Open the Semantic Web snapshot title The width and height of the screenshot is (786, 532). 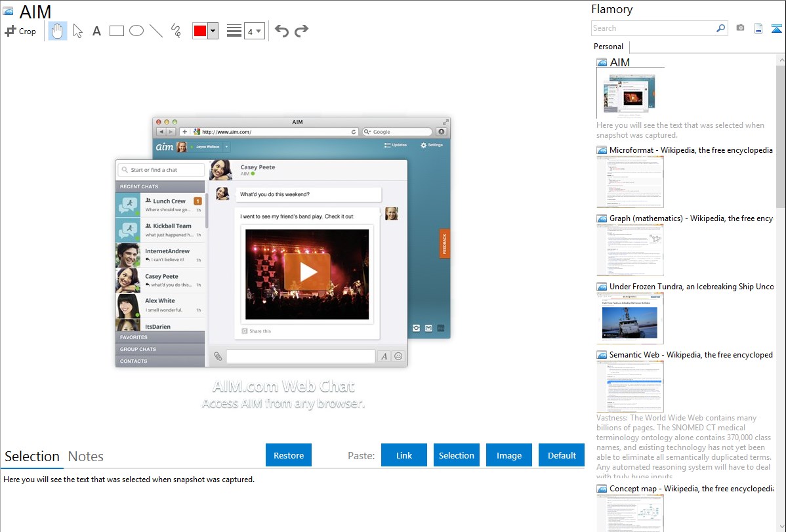pyautogui.click(x=691, y=354)
